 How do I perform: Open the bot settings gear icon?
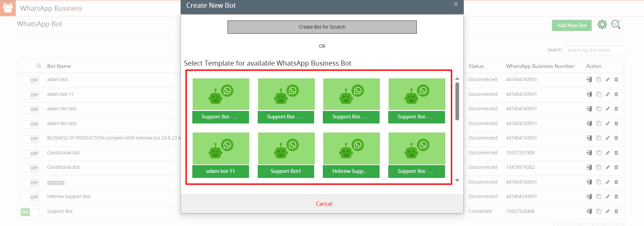coord(602,25)
